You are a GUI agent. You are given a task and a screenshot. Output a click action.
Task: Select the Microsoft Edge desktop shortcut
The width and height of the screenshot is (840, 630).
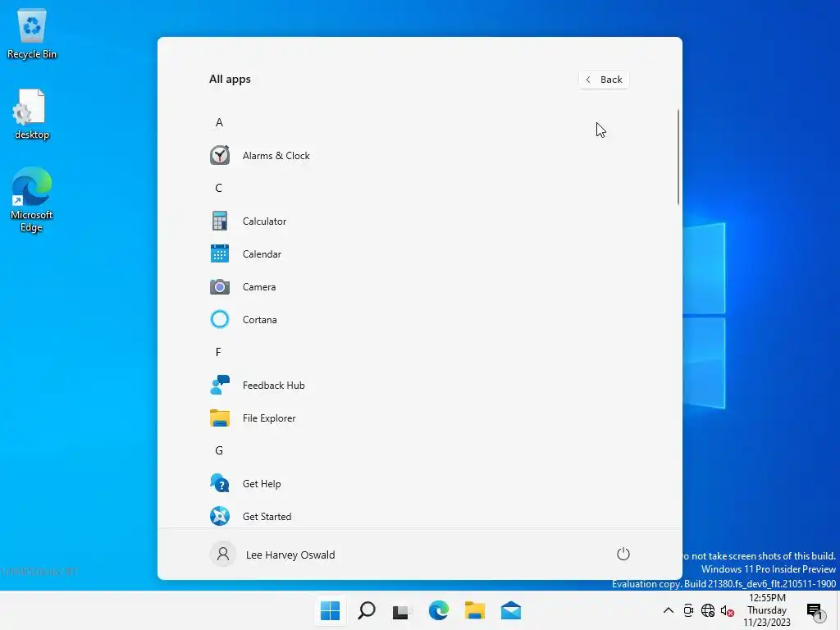[x=32, y=199]
